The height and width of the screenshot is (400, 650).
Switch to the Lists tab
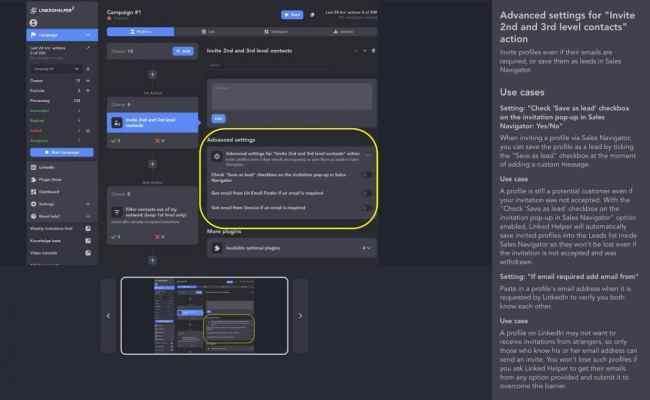208,32
